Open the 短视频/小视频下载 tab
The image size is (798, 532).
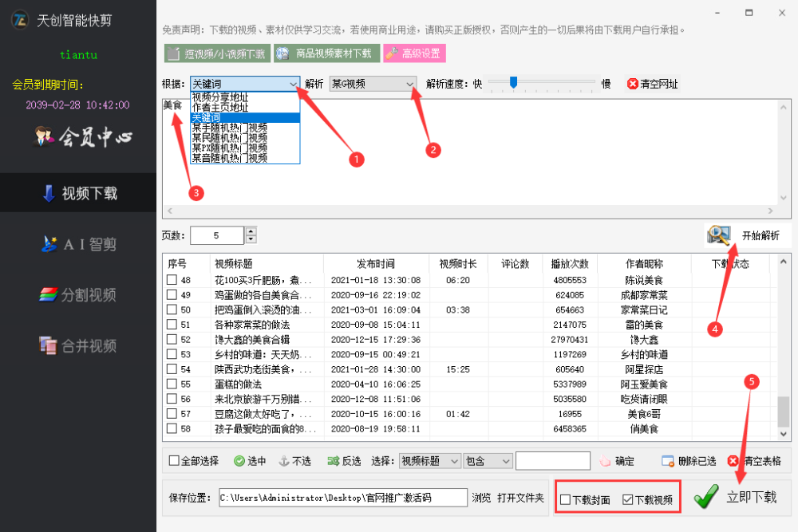coord(217,53)
